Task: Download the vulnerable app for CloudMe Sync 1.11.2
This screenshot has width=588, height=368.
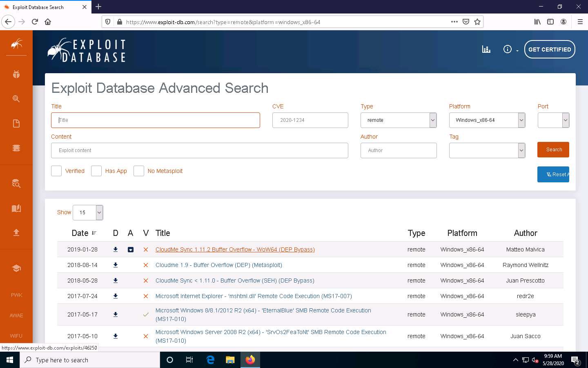Action: click(x=131, y=249)
